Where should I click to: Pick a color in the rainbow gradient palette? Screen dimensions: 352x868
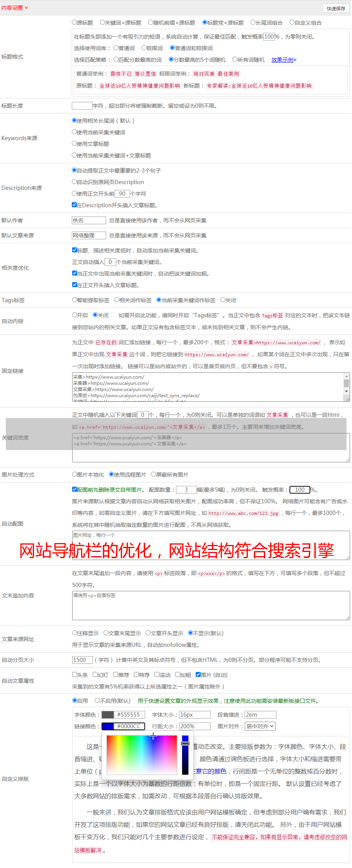click(142, 755)
